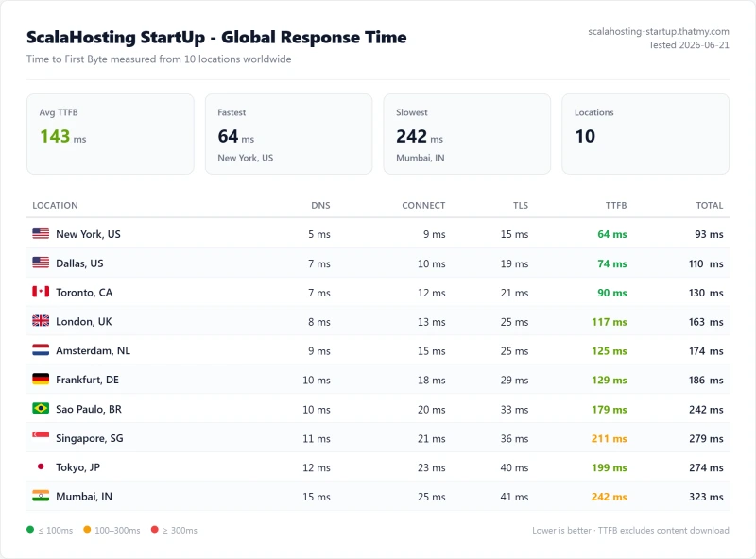Viewport: 756px width, 559px height.
Task: Select the Avg TTFB 143 ms card
Action: tap(111, 134)
